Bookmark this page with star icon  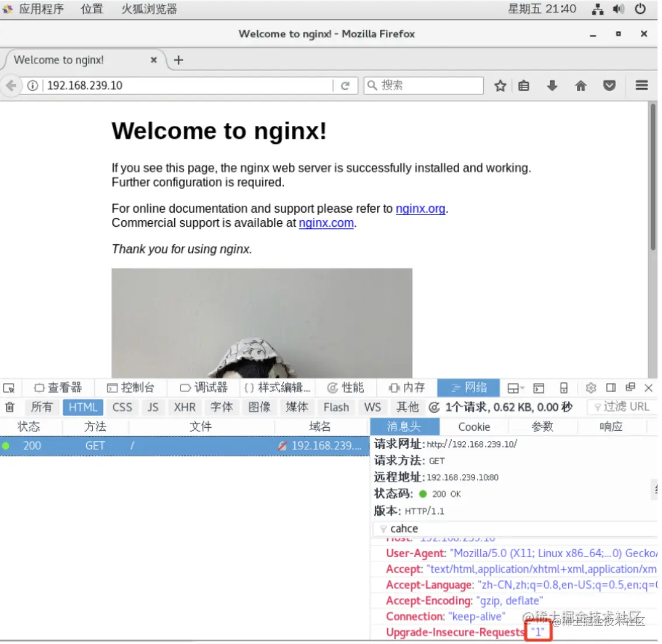click(x=501, y=86)
